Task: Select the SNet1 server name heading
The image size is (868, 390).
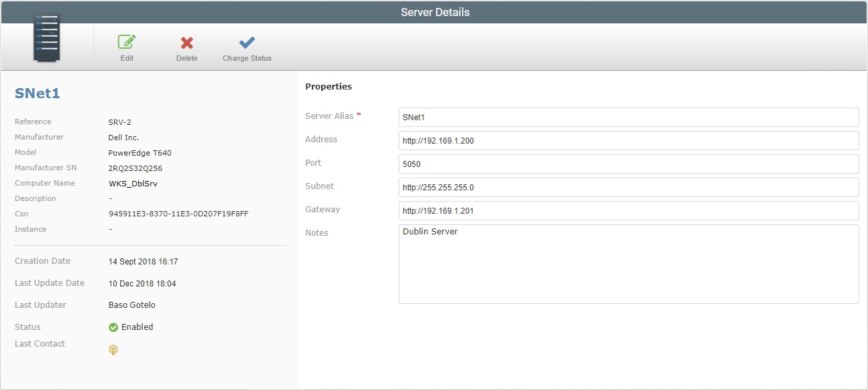Action: (37, 93)
